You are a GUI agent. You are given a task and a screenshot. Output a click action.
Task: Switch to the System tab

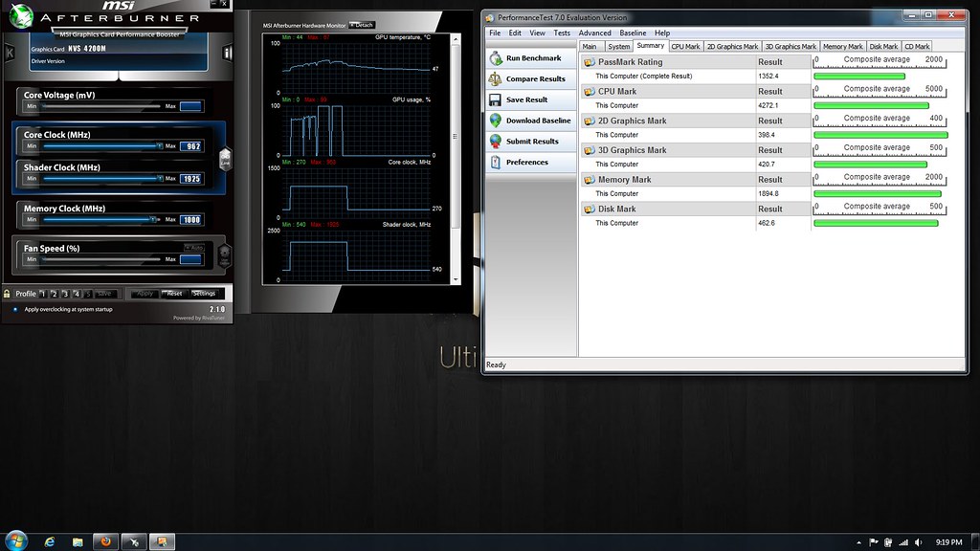(x=619, y=46)
